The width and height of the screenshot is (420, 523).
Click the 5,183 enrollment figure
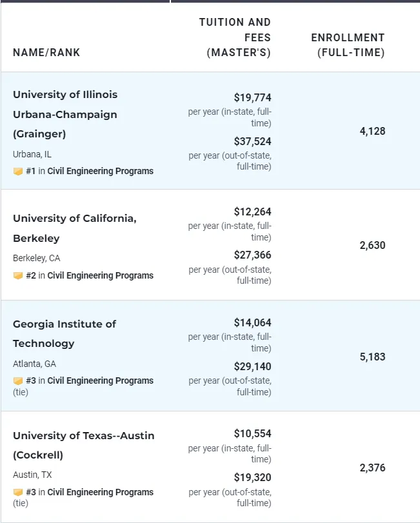[372, 356]
